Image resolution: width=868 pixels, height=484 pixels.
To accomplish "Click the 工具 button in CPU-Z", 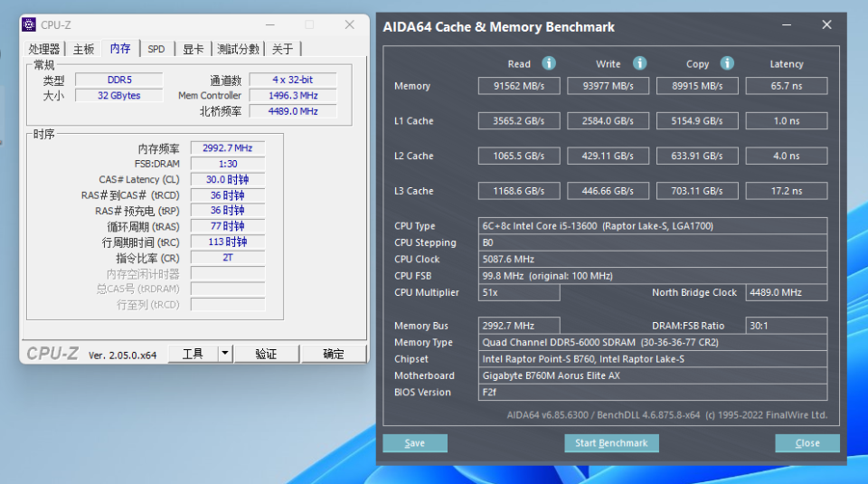I will pos(193,354).
